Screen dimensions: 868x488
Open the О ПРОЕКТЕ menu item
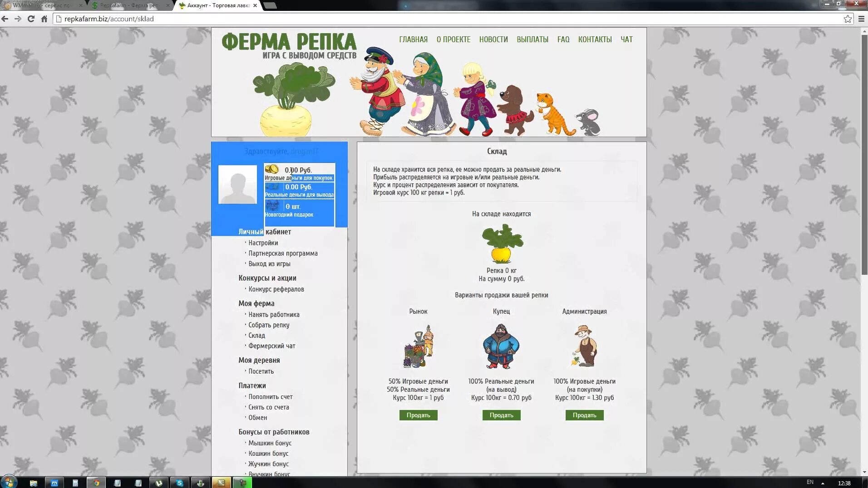[x=454, y=39]
